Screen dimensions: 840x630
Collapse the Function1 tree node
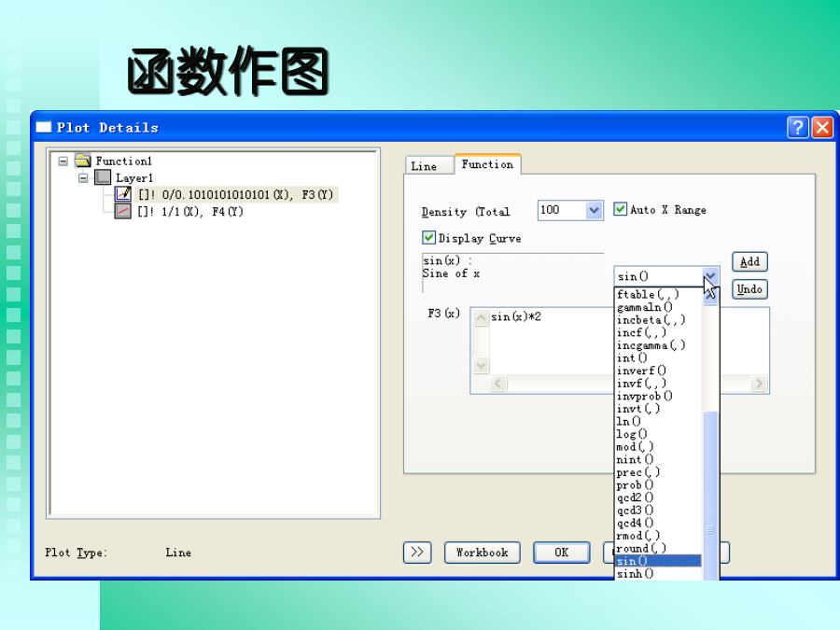pos(63,161)
